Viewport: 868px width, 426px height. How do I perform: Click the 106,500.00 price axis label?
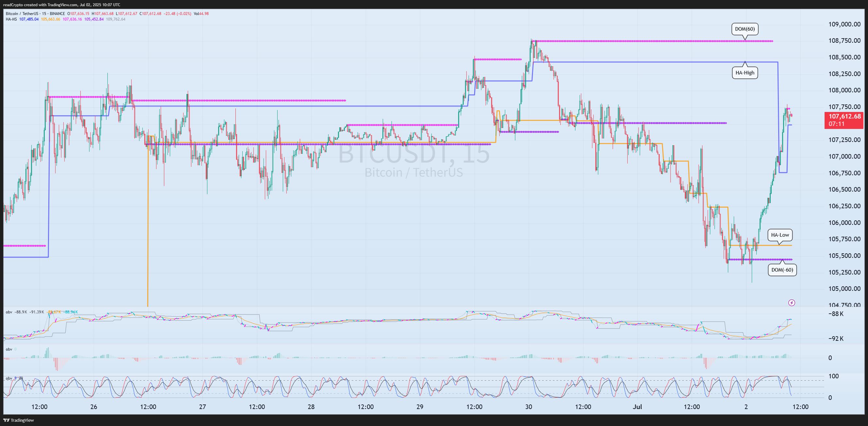pyautogui.click(x=844, y=190)
